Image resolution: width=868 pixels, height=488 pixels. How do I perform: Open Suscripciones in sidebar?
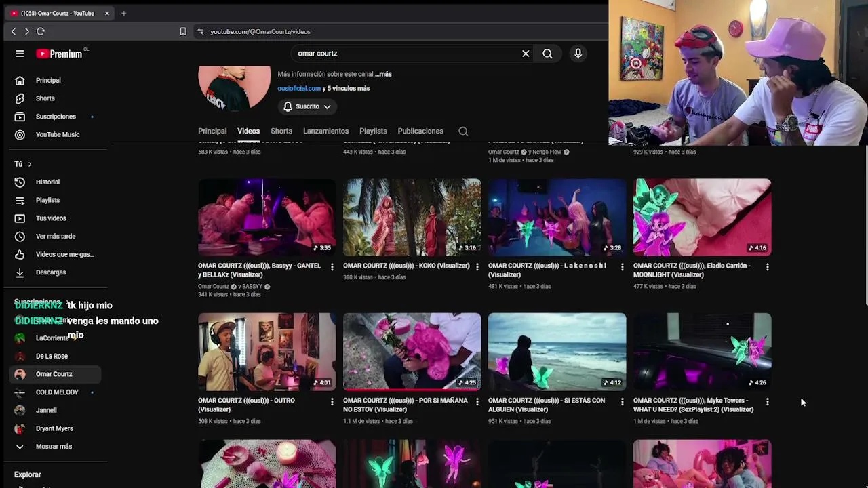55,117
